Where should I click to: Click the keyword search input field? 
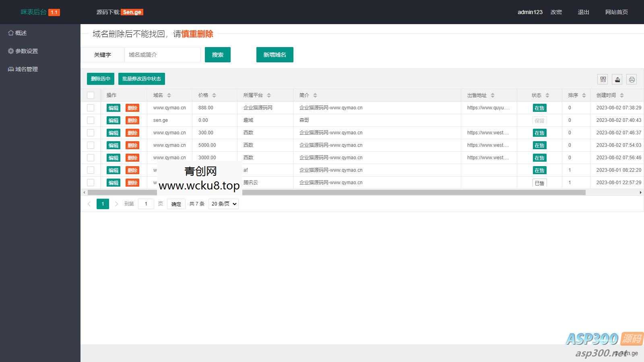162,55
